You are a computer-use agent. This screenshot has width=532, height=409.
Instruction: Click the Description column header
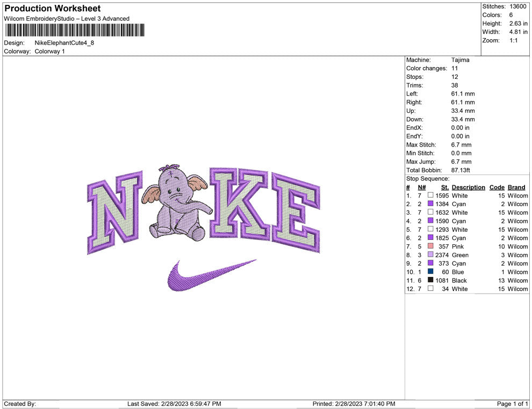[x=468, y=187]
